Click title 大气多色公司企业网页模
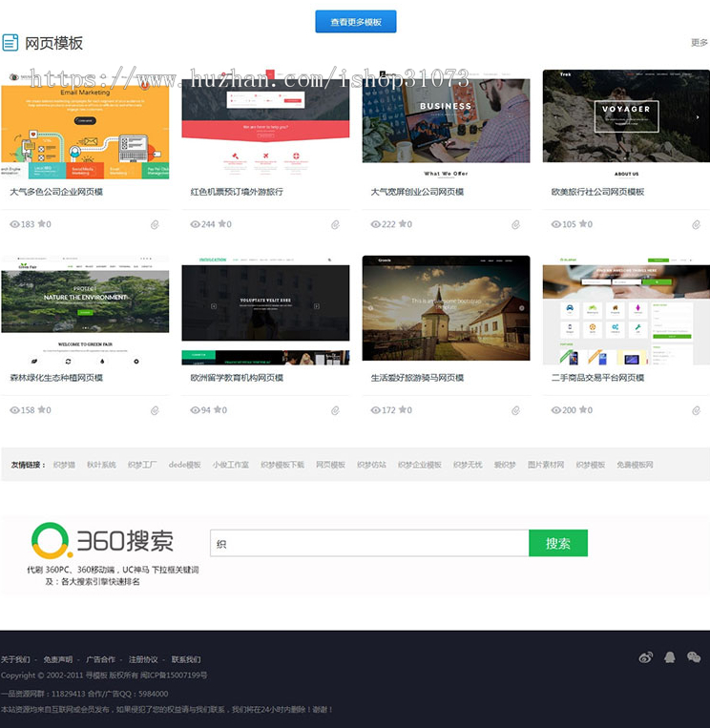 [56, 192]
